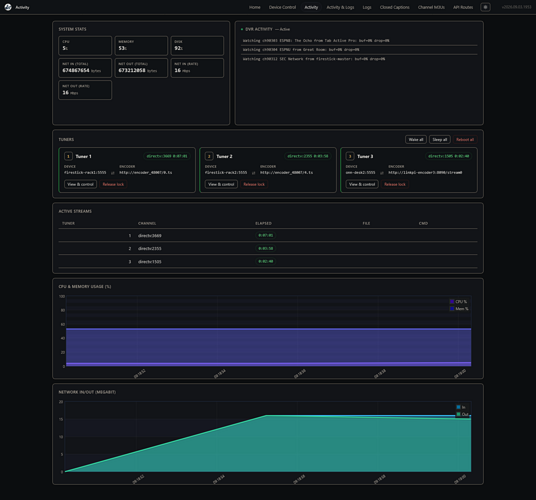Click the Channel column header
Viewport: 536px width, 500px height.
[x=147, y=224]
